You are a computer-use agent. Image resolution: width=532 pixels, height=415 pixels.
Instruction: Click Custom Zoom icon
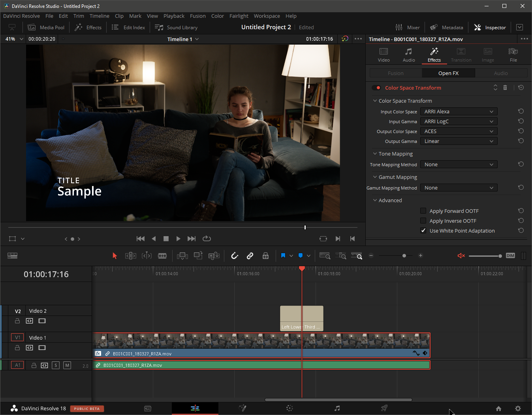coord(357,256)
